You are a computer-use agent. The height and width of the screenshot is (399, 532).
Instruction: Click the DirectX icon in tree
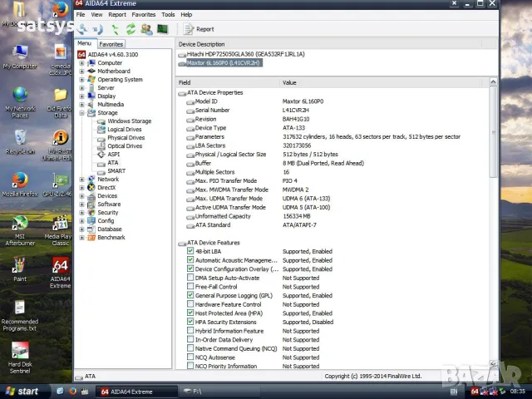coord(91,188)
